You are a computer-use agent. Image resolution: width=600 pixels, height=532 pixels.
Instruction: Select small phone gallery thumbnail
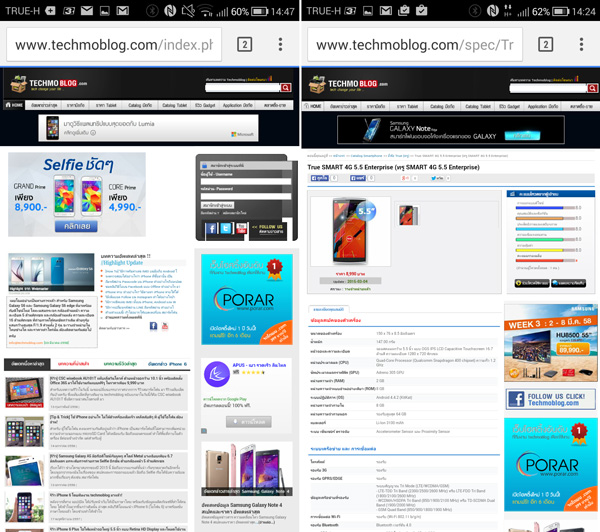pyautogui.click(x=408, y=215)
